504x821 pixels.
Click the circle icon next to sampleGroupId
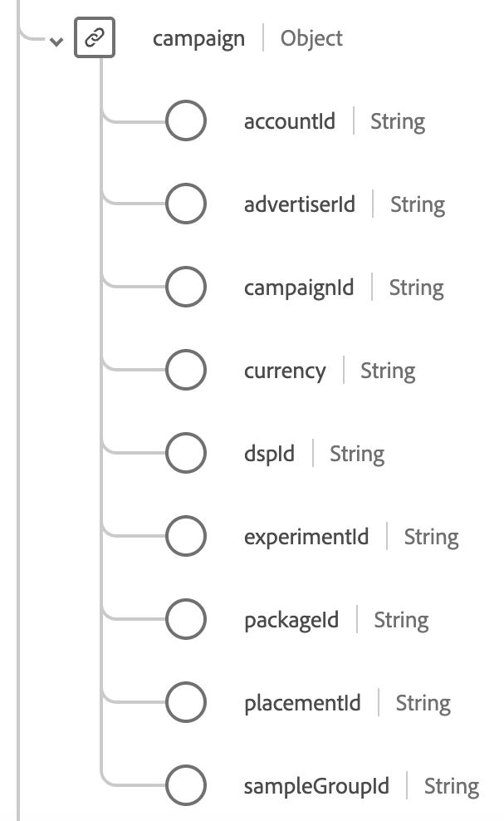[185, 786]
